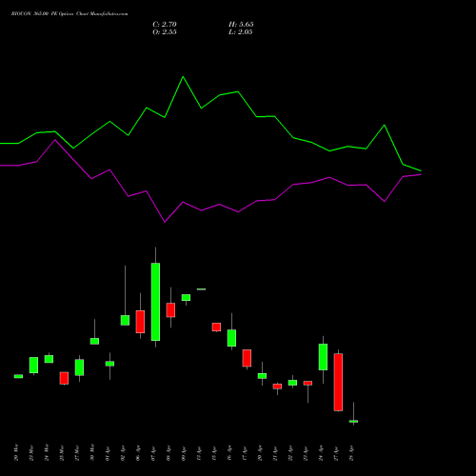Viewport: 476px width, 476px height.
Task: Click the red candle on 06 Apr
Action: 140,322
